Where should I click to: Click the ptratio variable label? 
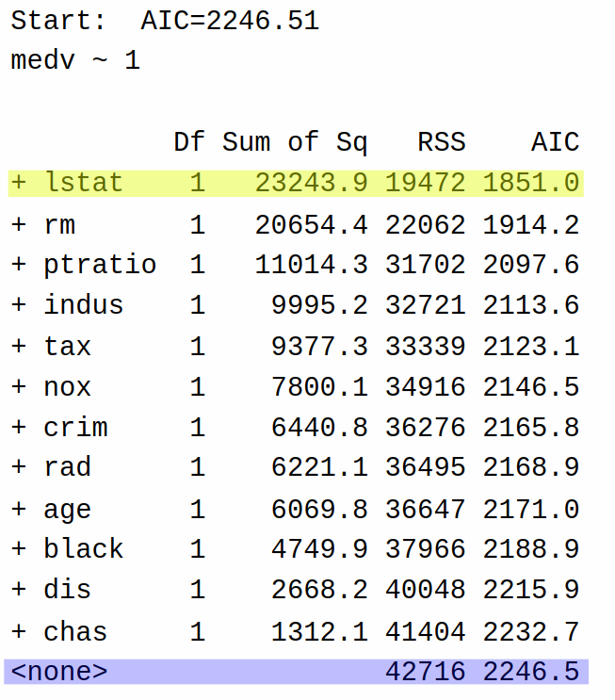100,265
